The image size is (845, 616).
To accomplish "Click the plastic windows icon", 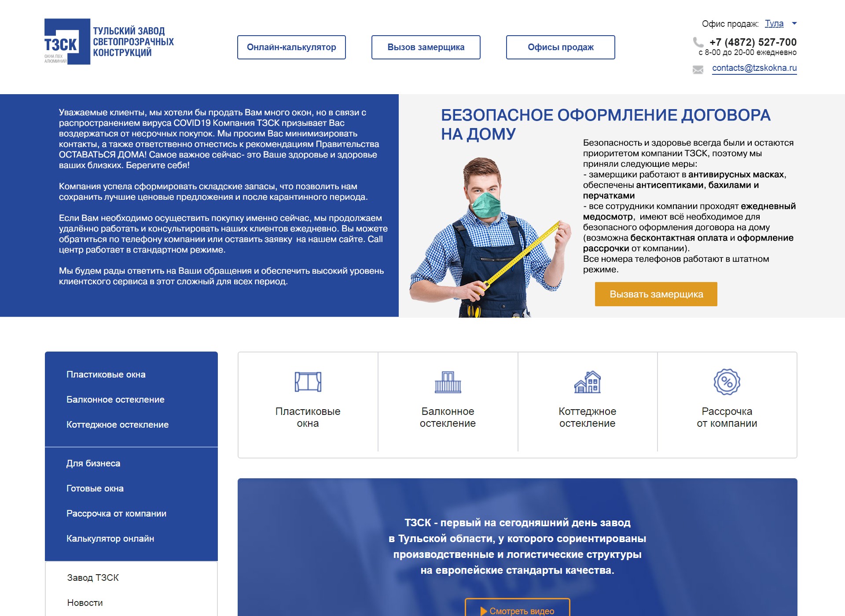I will click(308, 381).
